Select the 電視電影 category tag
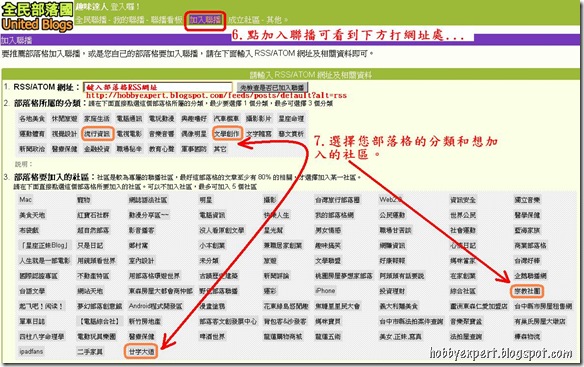Viewport: 584px width, 367px height. coord(129,134)
